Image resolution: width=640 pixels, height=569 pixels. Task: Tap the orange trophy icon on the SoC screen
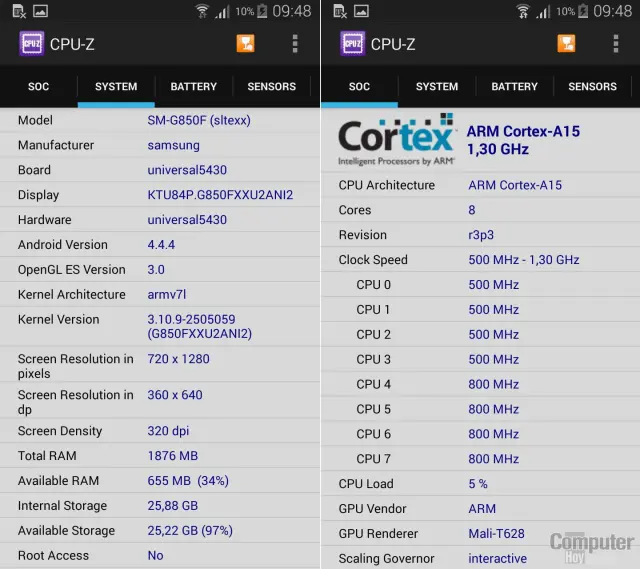566,44
